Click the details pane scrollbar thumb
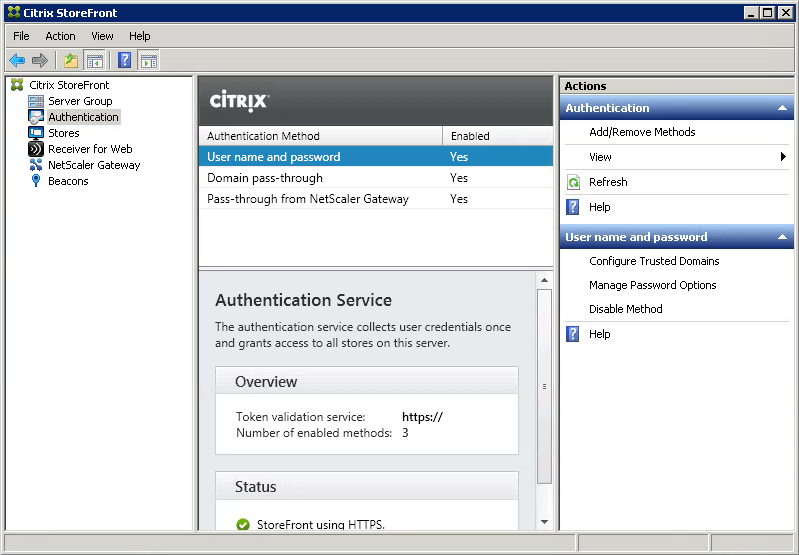This screenshot has height=555, width=799. [x=544, y=386]
